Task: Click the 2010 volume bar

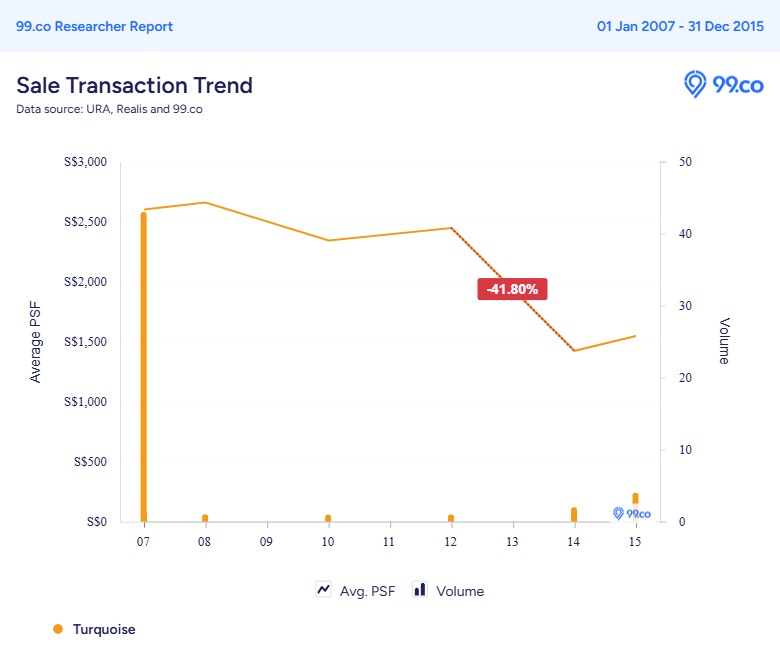Action: (328, 518)
